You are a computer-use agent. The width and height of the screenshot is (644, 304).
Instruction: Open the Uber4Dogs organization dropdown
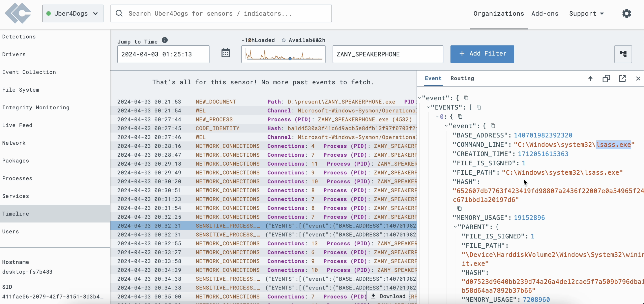pyautogui.click(x=73, y=13)
